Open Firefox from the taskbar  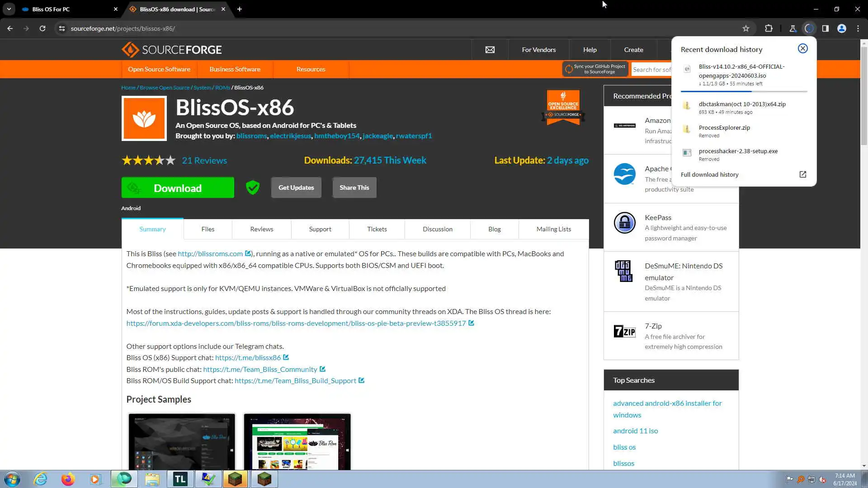[x=68, y=479]
